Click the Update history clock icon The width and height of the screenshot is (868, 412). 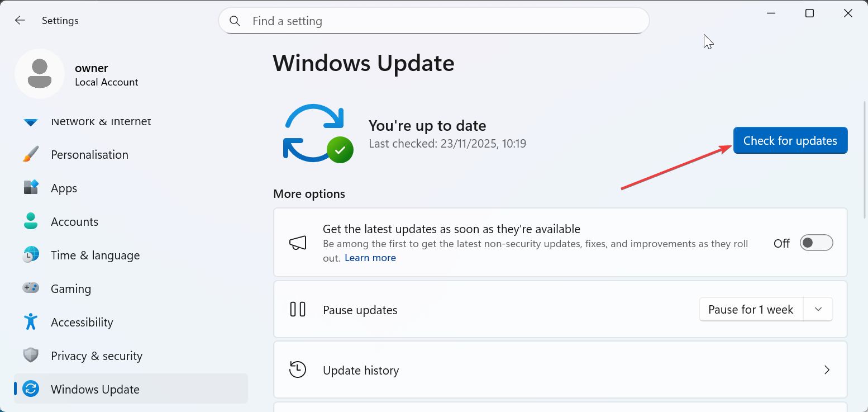click(x=298, y=370)
